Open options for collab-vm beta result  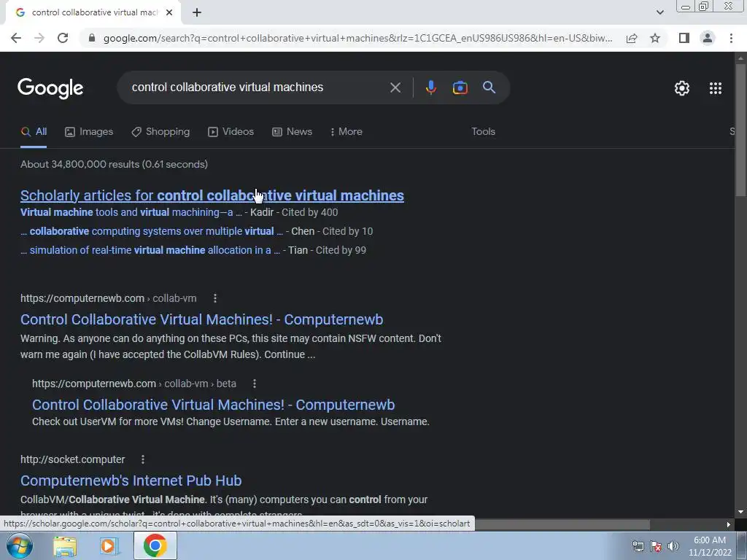255,384
